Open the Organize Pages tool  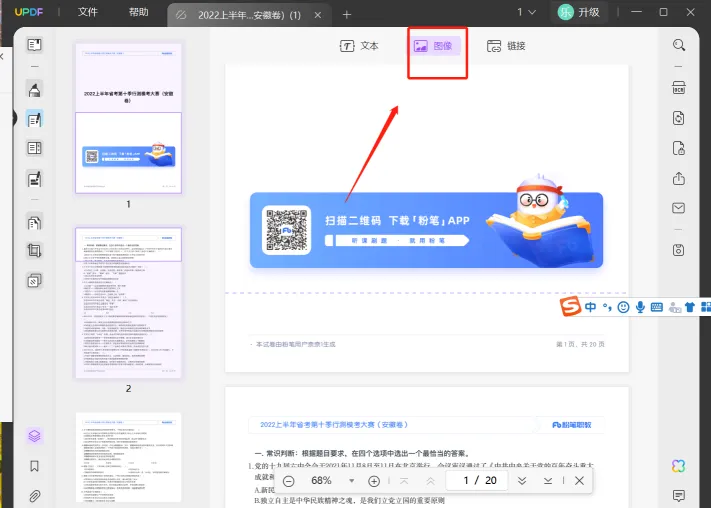[35, 222]
